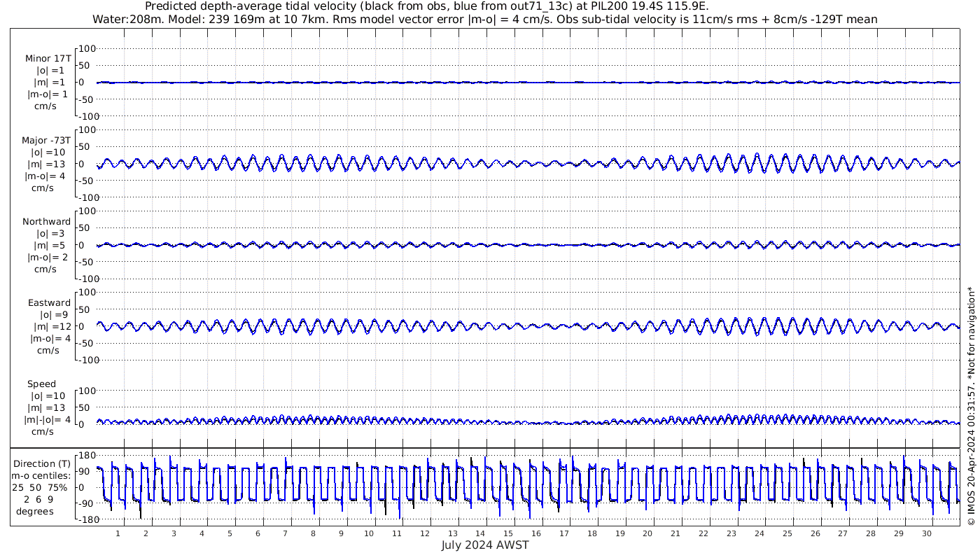Click day "8" on the date axis
Screen dimensions: 980x560
tap(313, 533)
